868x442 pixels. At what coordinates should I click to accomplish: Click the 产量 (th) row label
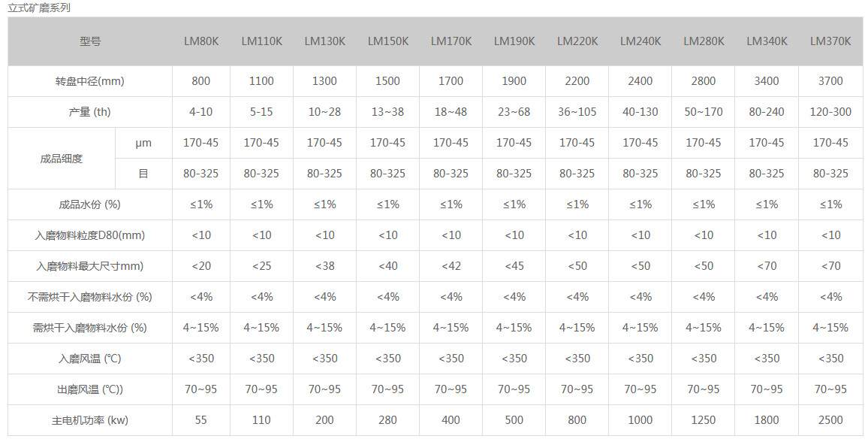point(89,112)
